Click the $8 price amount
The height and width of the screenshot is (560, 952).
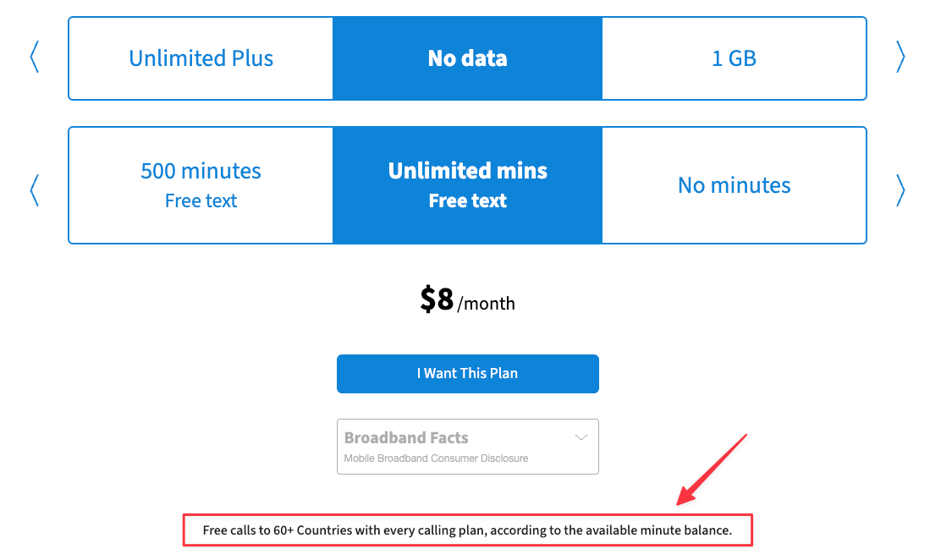coord(437,299)
